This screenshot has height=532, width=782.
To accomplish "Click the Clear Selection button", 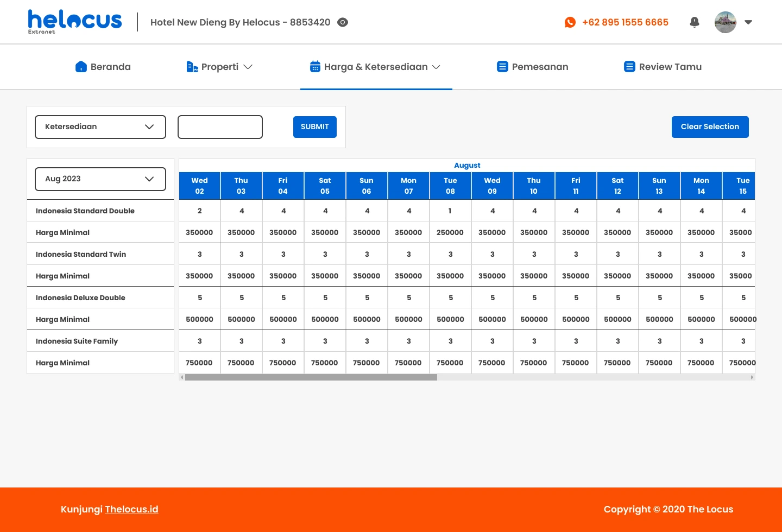I will [x=710, y=127].
